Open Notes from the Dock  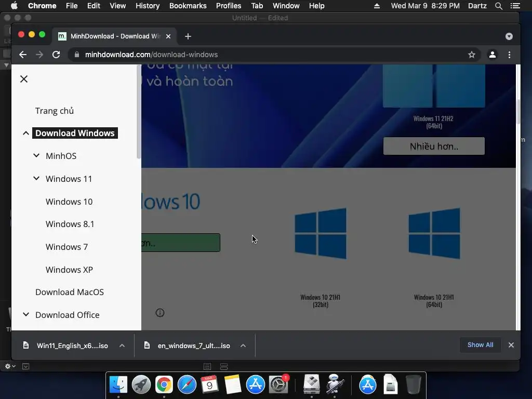pyautogui.click(x=233, y=384)
